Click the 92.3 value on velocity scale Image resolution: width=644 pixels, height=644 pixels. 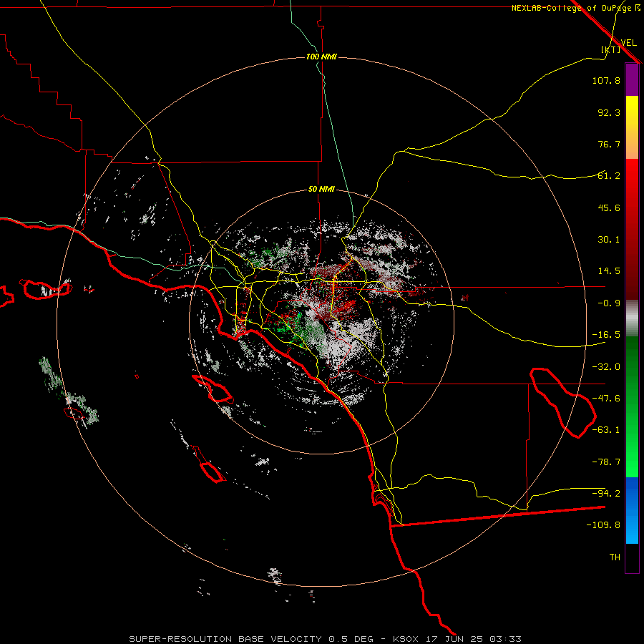pos(609,112)
